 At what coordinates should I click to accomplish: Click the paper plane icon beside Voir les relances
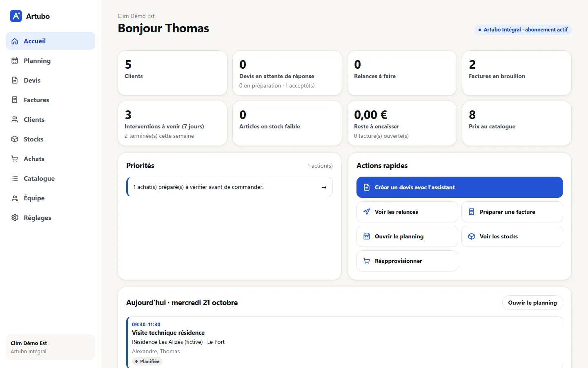[367, 212]
